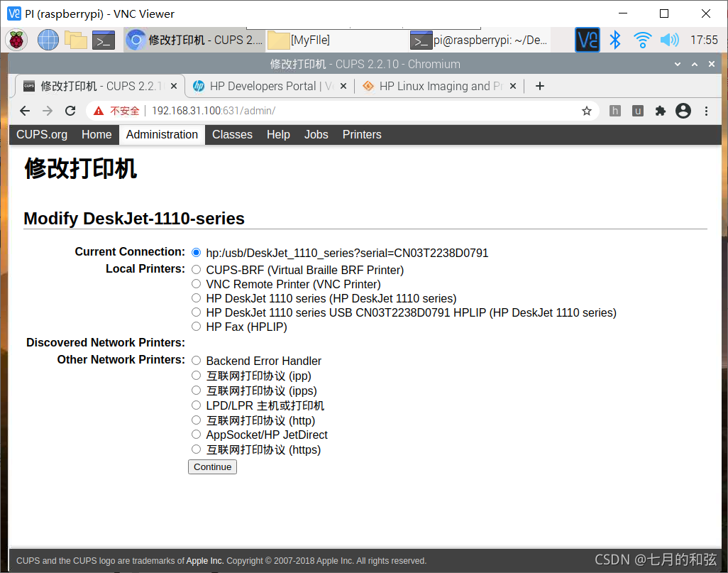Select VNC Remote Printer radio

[197, 283]
